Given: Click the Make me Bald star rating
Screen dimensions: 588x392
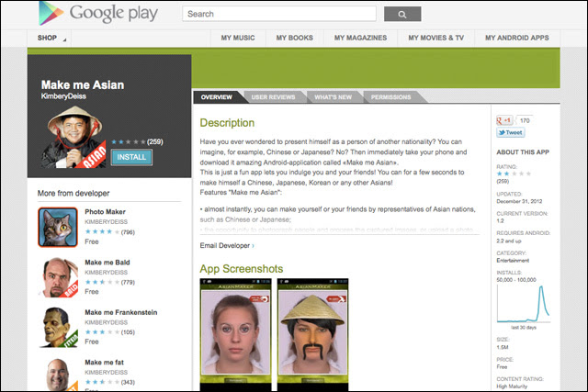Looking at the screenshot, I should point(102,282).
